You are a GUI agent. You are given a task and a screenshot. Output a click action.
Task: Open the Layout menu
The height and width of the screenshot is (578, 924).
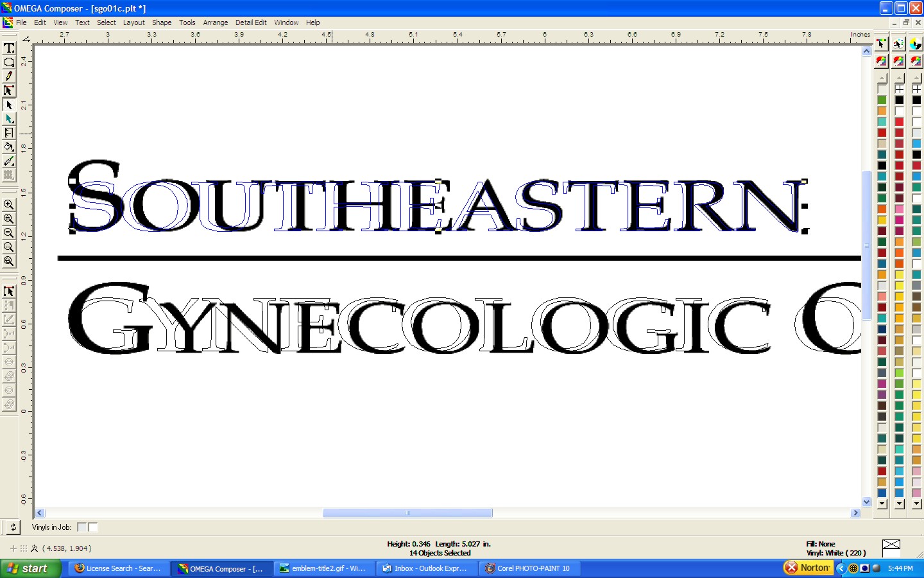[x=134, y=22]
